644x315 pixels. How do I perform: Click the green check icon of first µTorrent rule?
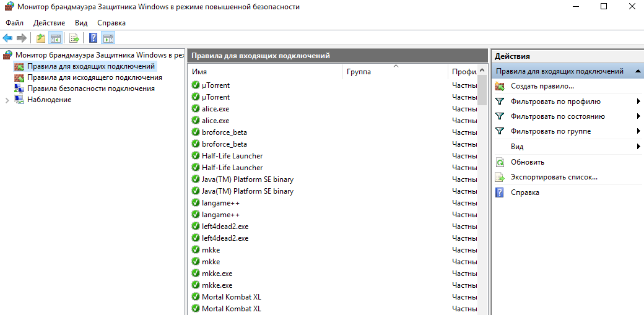click(x=196, y=85)
